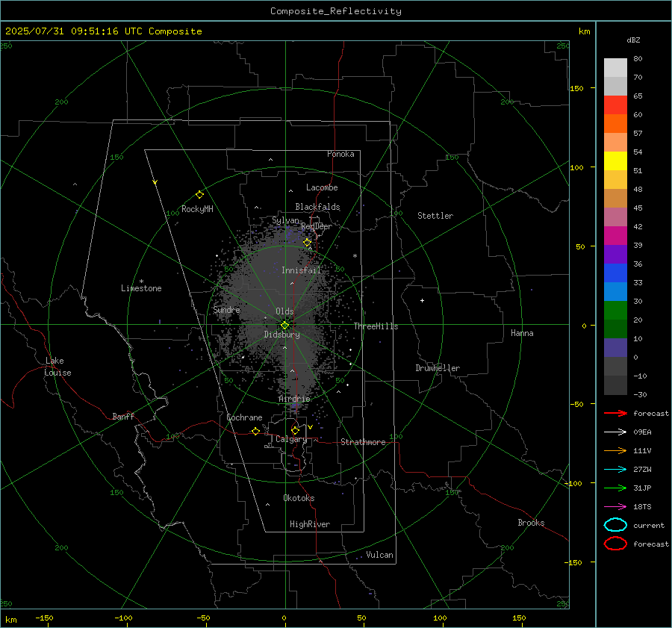Click the Drumheller city label
Viewport: 672px width, 628px height.
pos(438,368)
